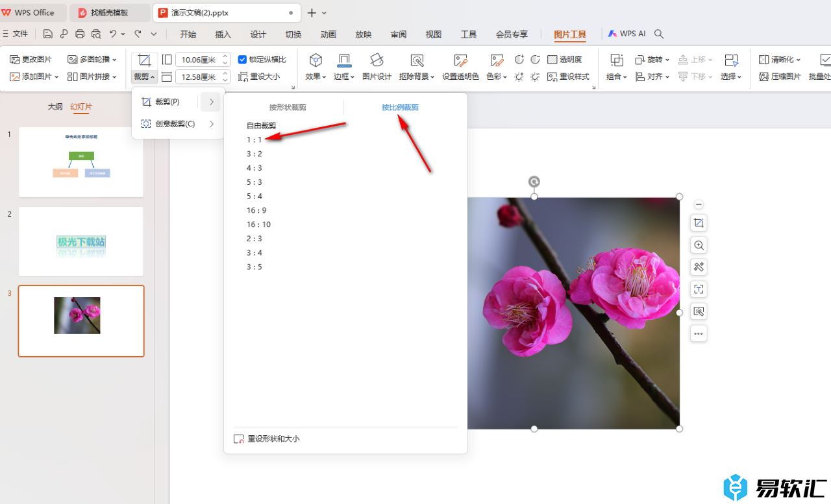Click the WPS AI button
The image size is (831, 504).
coord(626,34)
